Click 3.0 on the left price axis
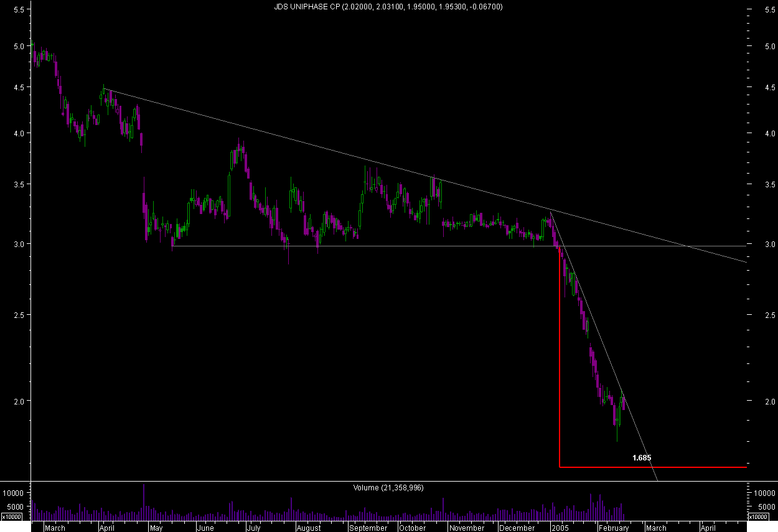 (x=18, y=244)
